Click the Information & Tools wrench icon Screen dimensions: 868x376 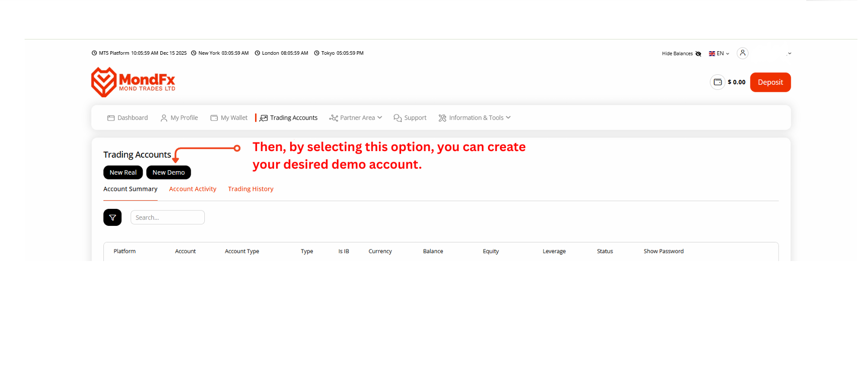click(442, 118)
